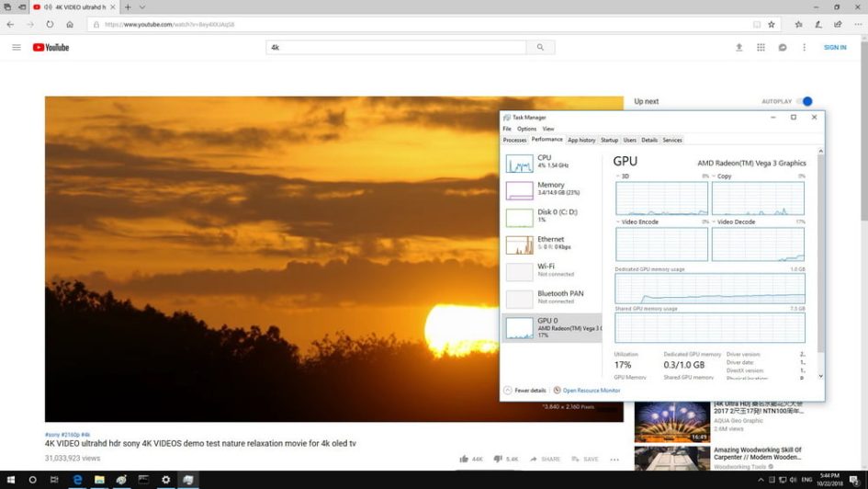This screenshot has width=868, height=489.
Task: Open the Copy graph engine dropdown
Action: [716, 176]
